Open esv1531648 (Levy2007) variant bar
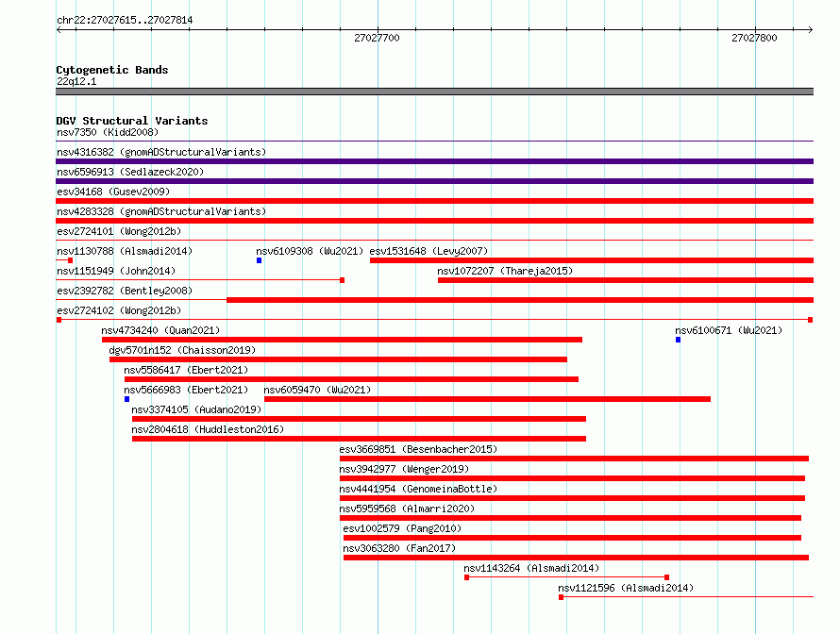This screenshot has height=634, width=840. coord(592,260)
